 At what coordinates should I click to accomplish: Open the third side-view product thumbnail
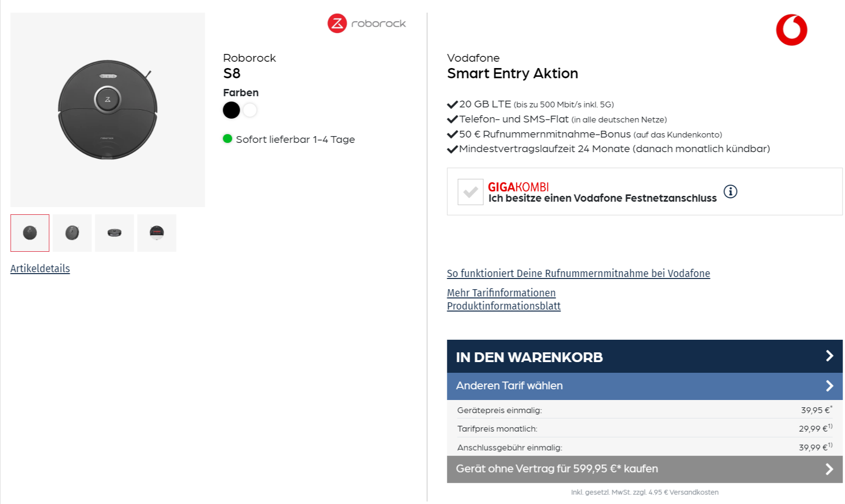[x=114, y=233]
